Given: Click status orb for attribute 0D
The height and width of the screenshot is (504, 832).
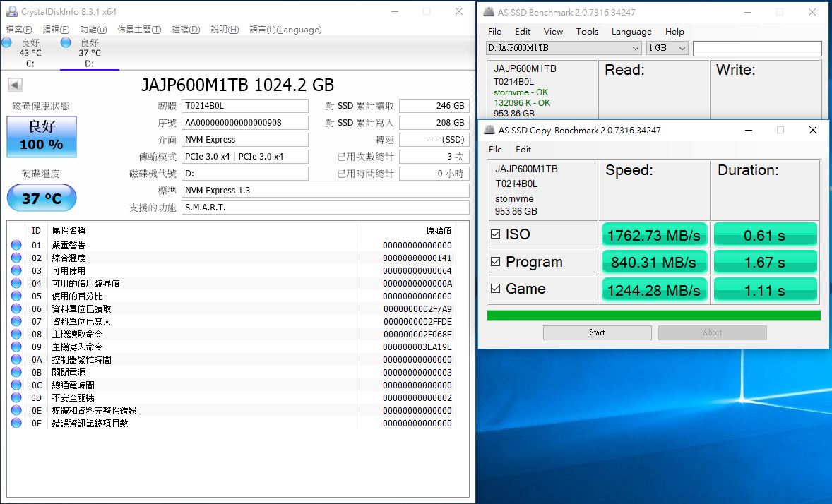Looking at the screenshot, I should (x=16, y=398).
